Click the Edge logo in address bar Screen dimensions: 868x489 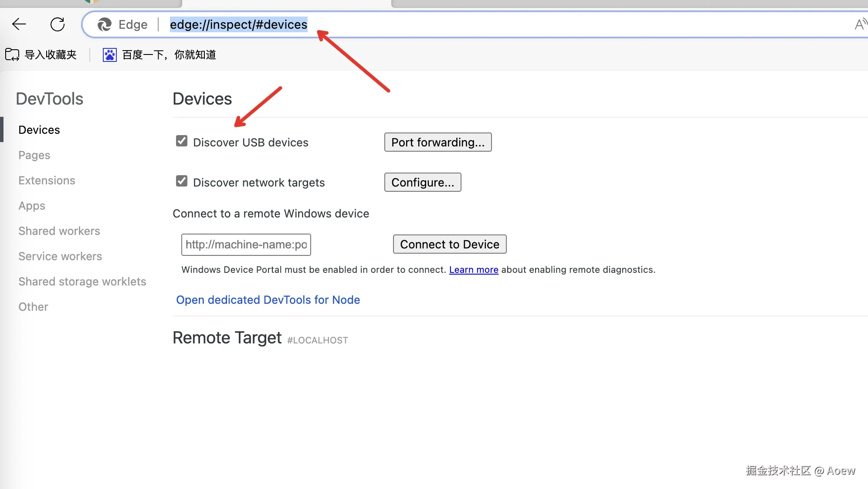(105, 24)
